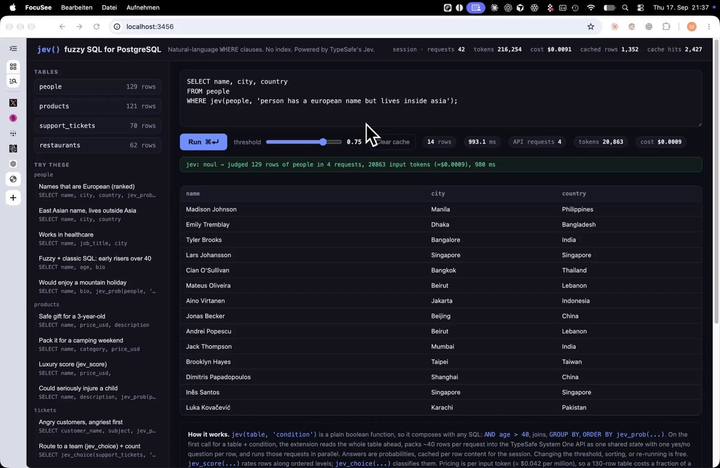This screenshot has width=720, height=468.
Task: Open the Apple menu
Action: pos(13,7)
